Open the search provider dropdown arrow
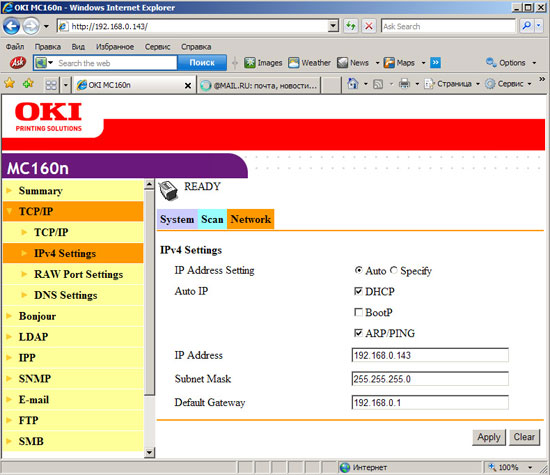550x475 pixels. click(539, 26)
